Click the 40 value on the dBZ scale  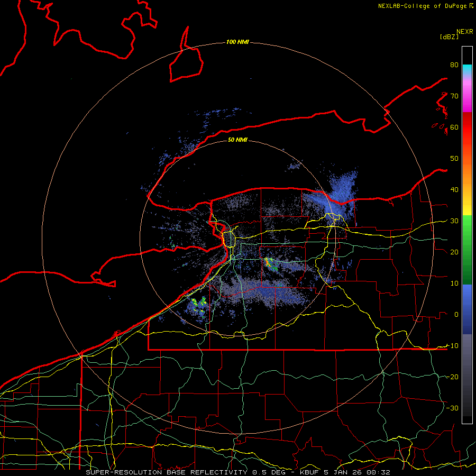click(x=454, y=190)
